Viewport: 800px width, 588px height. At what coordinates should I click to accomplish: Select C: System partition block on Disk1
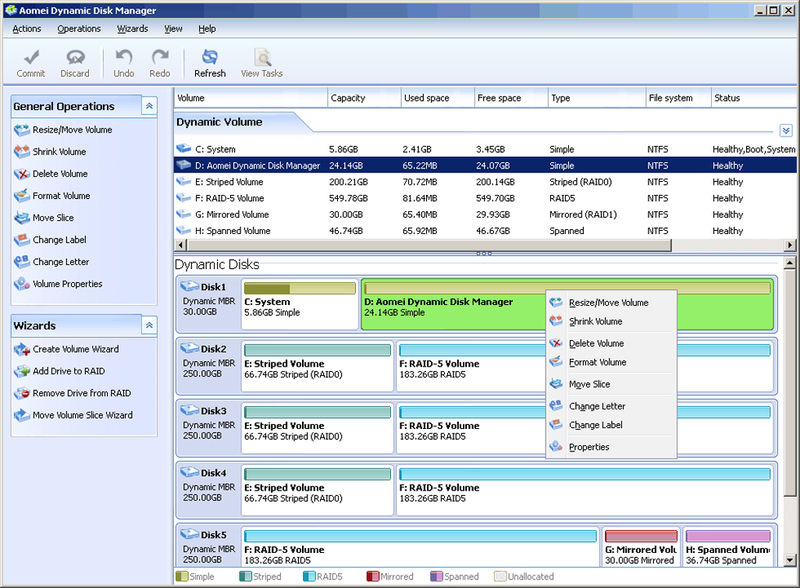click(x=300, y=304)
